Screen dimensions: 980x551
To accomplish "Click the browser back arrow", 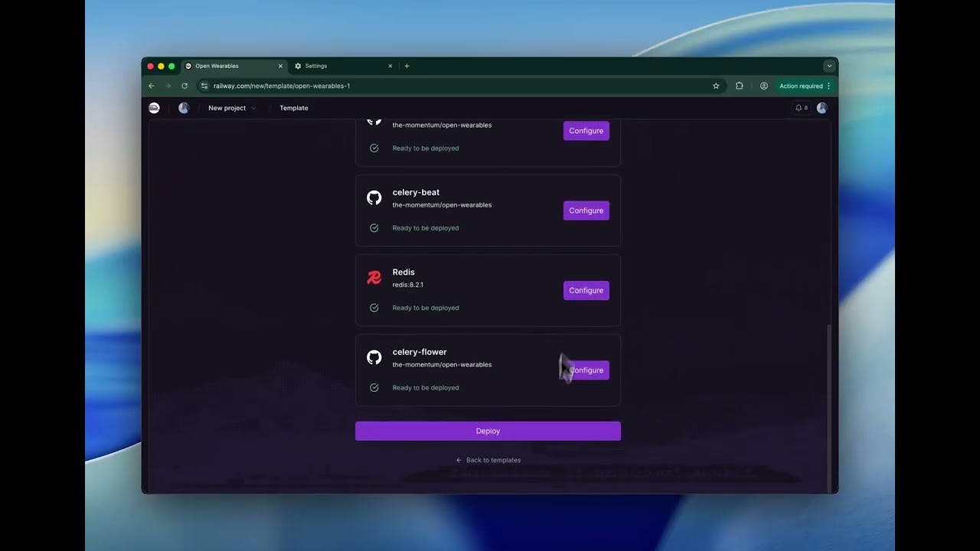I will (152, 86).
